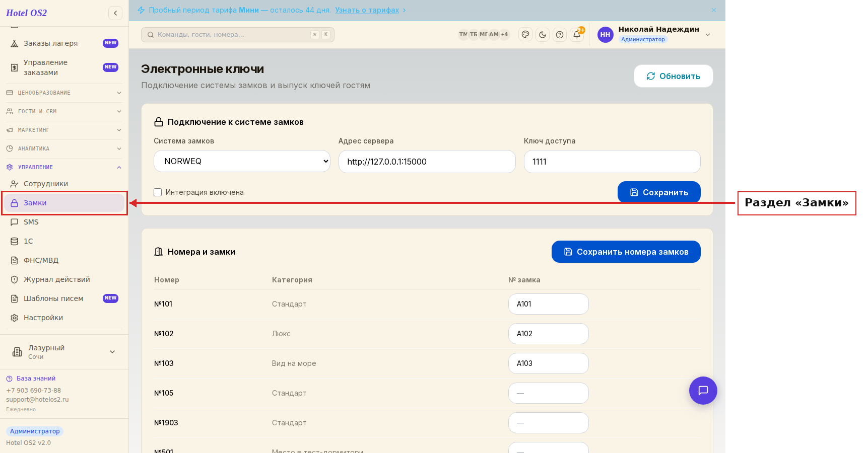Click the Hotel OS2 logo
The height and width of the screenshot is (453, 868).
coord(27,13)
